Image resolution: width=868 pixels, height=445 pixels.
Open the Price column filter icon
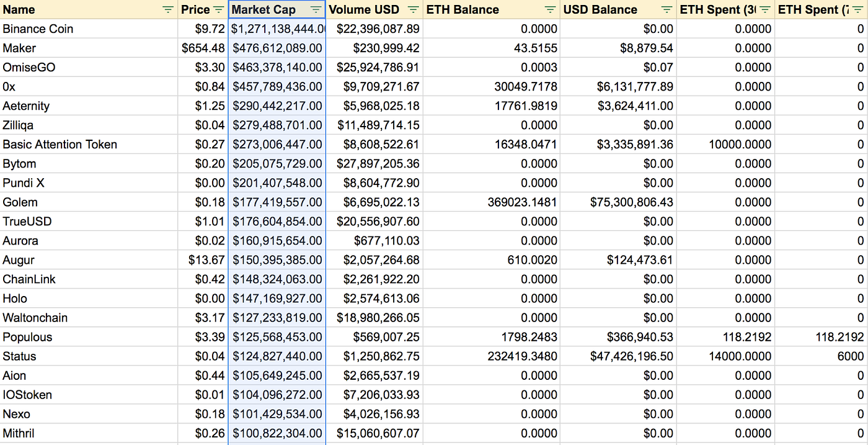coord(218,9)
